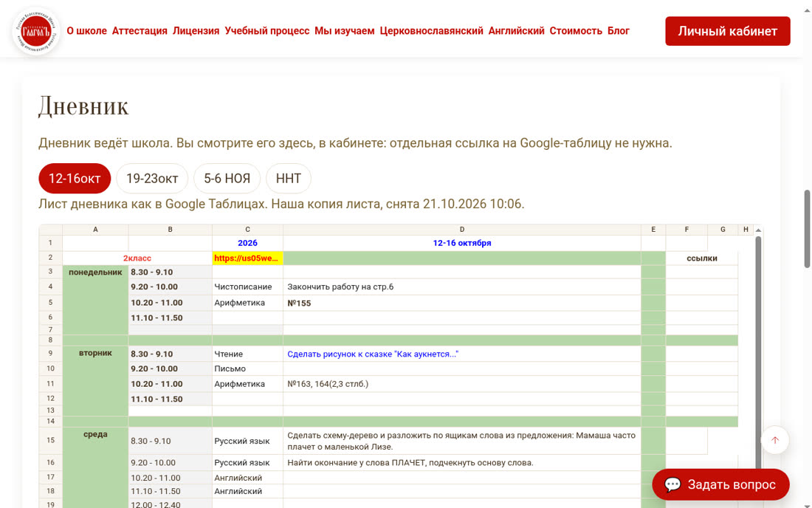812x508 pixels.
Task: Click column header D in the sheet
Action: (462, 230)
